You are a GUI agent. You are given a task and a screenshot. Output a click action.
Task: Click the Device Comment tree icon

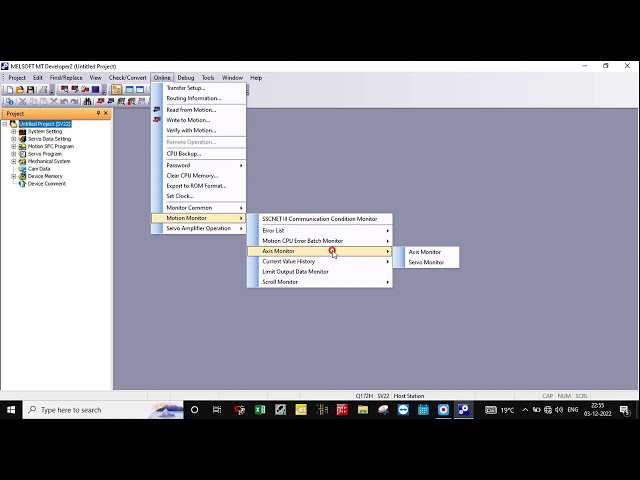pos(22,184)
